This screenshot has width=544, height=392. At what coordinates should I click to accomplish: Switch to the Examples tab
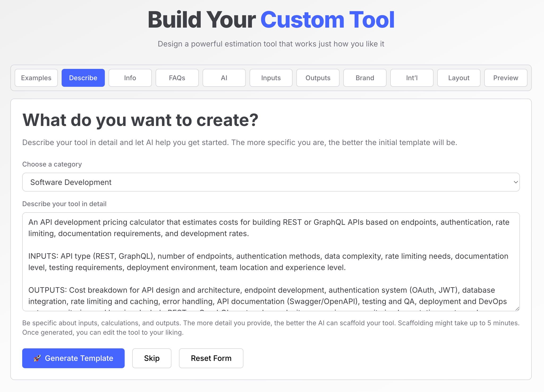[36, 78]
